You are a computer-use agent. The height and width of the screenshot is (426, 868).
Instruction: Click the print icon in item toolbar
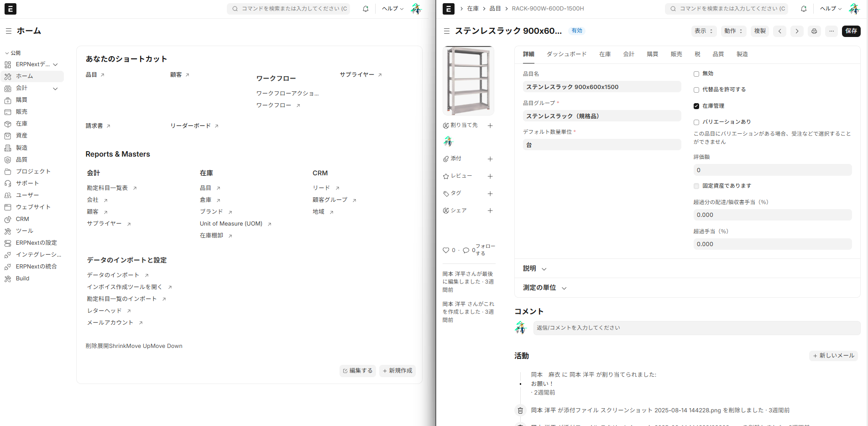pyautogui.click(x=814, y=31)
